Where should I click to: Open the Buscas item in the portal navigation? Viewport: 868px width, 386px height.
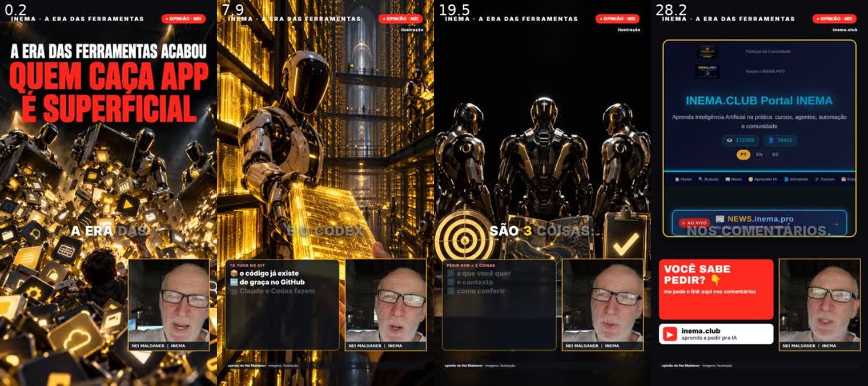coord(708,179)
